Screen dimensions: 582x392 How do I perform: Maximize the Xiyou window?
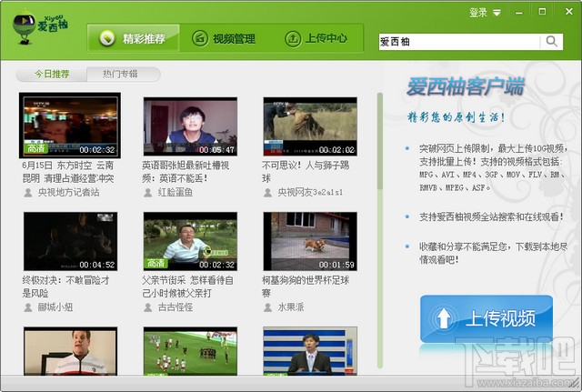coord(542,12)
